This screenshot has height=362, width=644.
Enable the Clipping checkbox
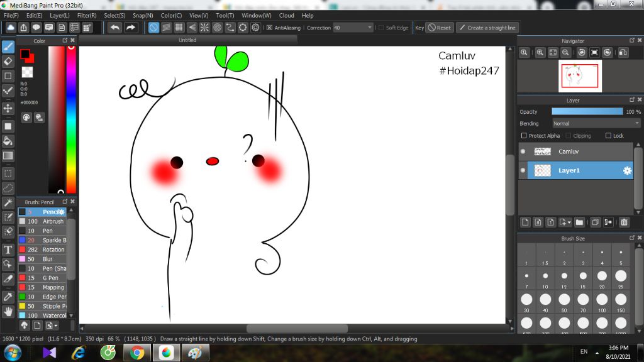click(569, 136)
